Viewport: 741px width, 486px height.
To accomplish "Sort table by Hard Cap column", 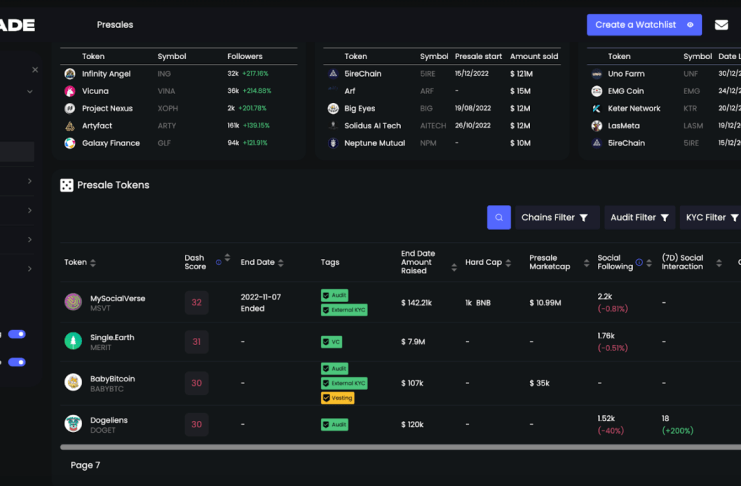I will pyautogui.click(x=509, y=262).
